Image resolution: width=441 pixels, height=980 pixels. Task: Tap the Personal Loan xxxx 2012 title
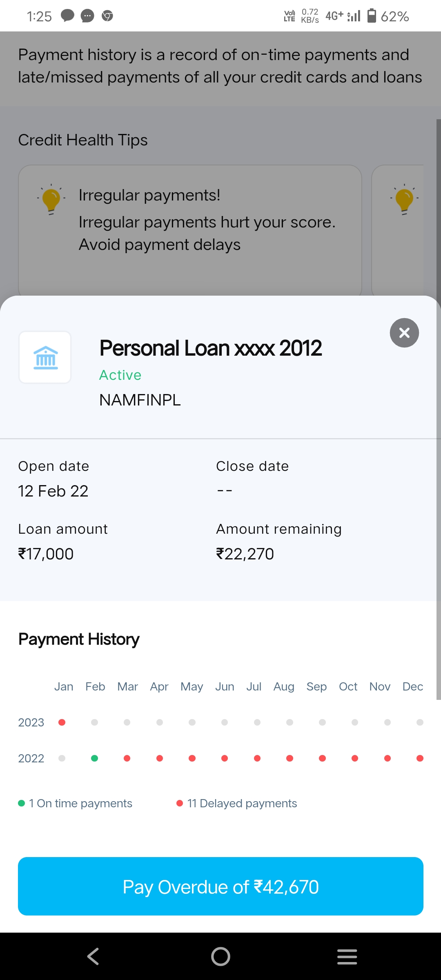211,348
